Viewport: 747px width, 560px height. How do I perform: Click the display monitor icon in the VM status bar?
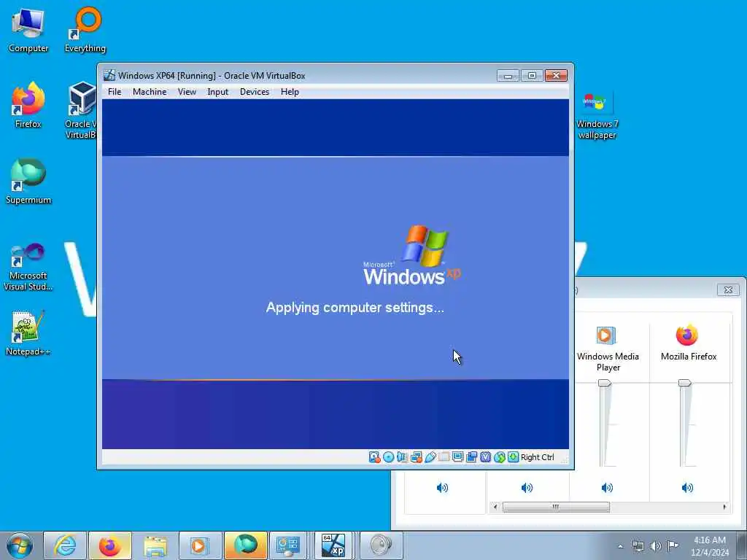point(457,457)
